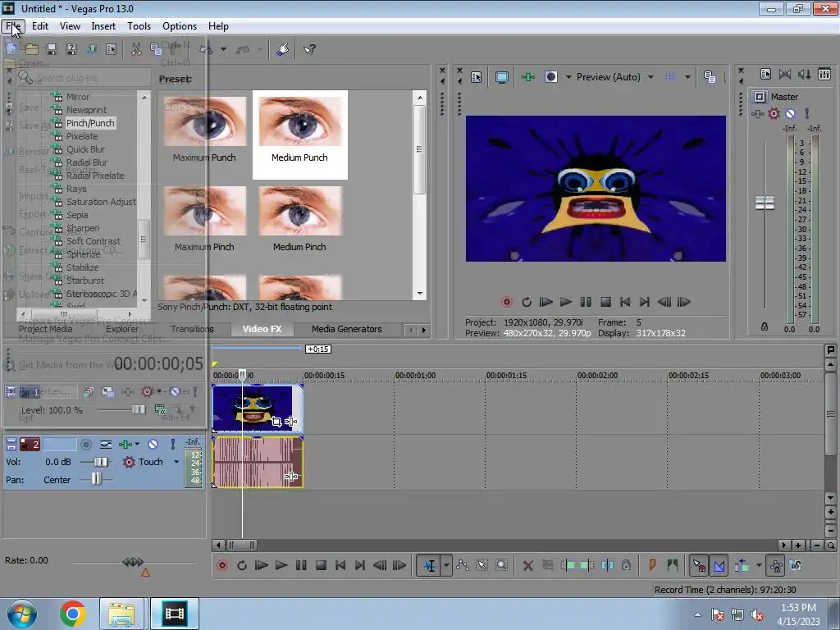Switch to the Transitions tab

[192, 329]
